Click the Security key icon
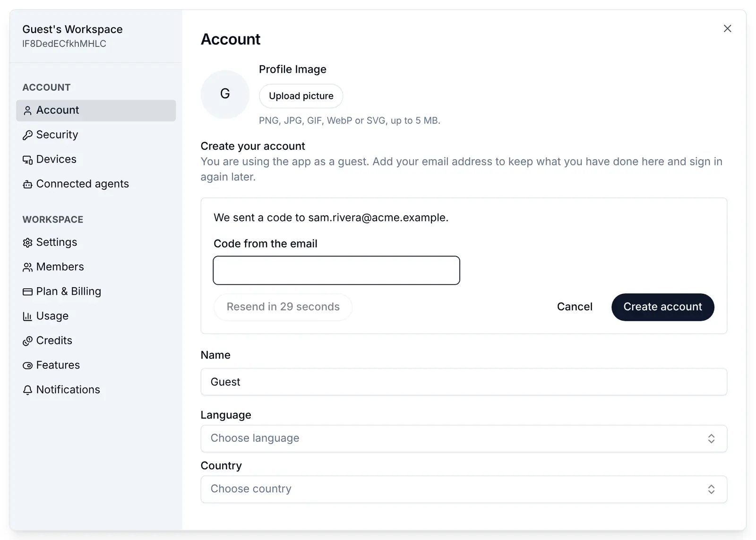This screenshot has height=540, width=756. 27,135
